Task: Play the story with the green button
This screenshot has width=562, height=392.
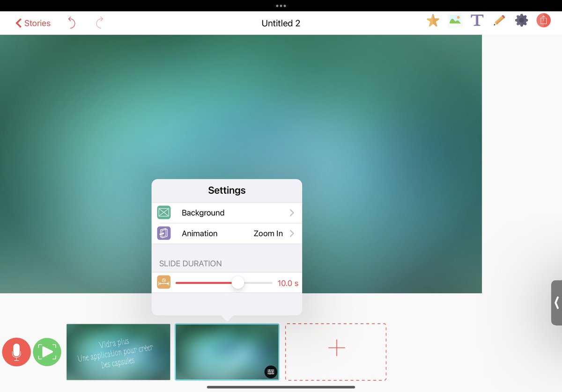Action: click(47, 352)
